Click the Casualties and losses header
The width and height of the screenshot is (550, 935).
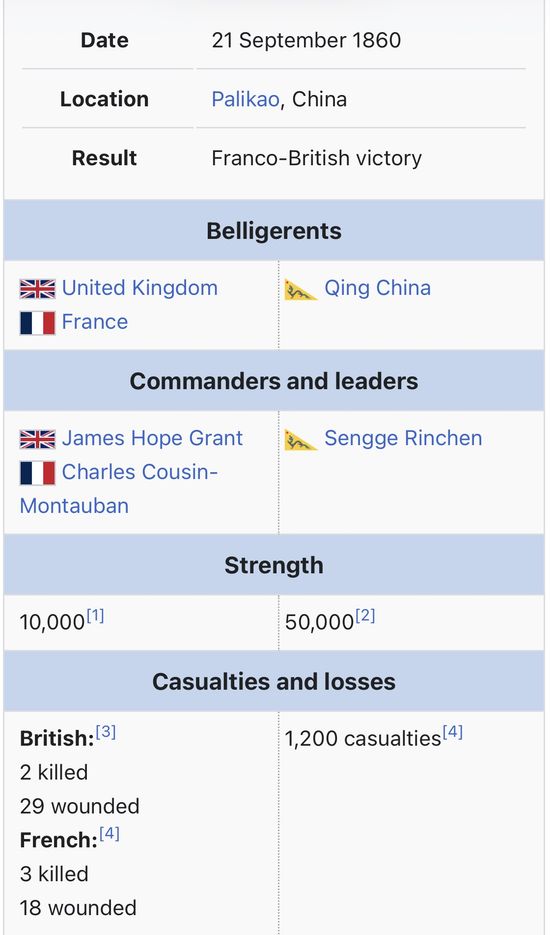274,681
